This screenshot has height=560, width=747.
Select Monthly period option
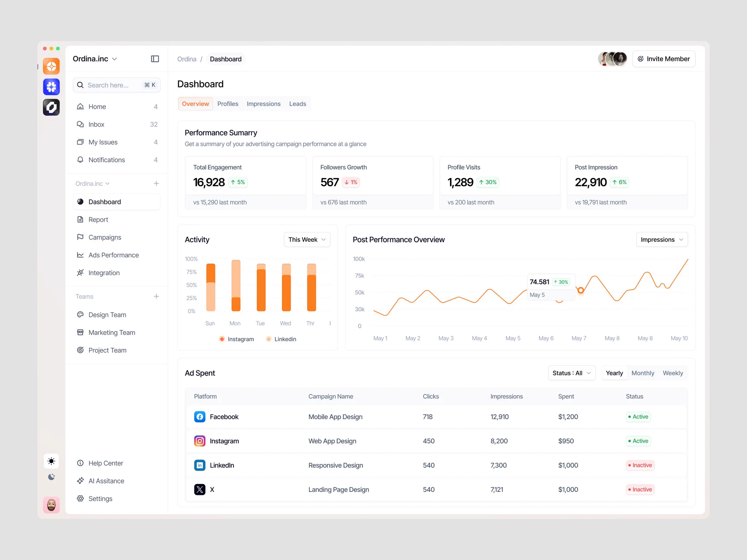(643, 373)
